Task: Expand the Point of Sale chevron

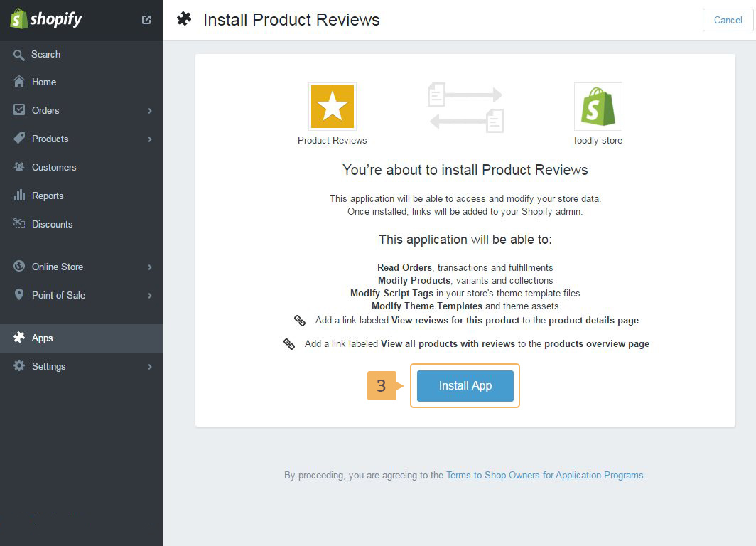Action: [150, 296]
